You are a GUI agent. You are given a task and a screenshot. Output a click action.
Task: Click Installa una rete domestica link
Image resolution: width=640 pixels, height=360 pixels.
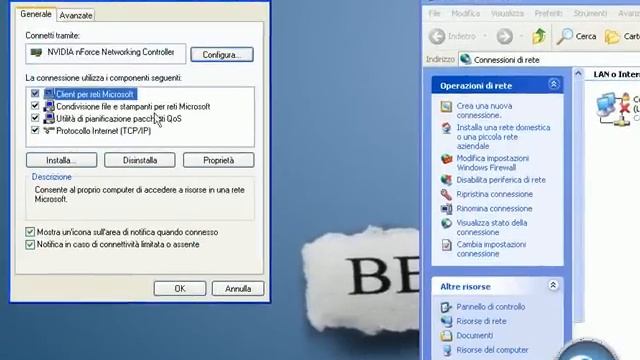click(x=503, y=137)
